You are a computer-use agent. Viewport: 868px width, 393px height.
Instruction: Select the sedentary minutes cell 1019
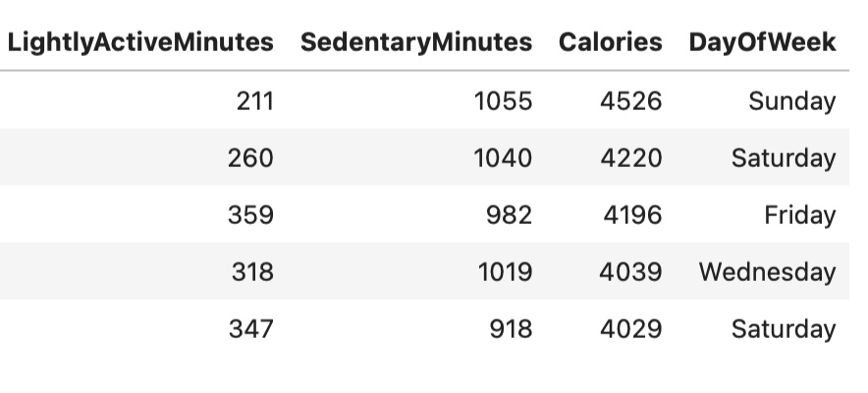pyautogui.click(x=503, y=272)
